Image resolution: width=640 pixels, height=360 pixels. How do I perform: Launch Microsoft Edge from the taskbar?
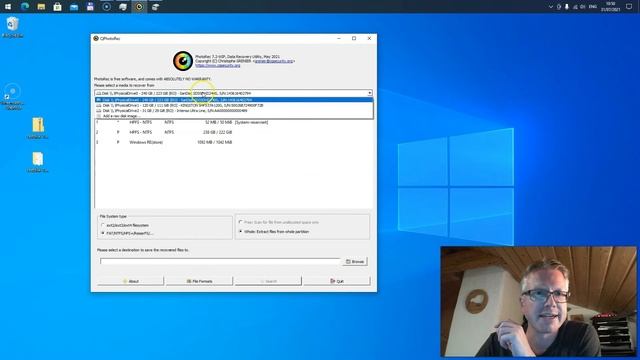coord(25,7)
